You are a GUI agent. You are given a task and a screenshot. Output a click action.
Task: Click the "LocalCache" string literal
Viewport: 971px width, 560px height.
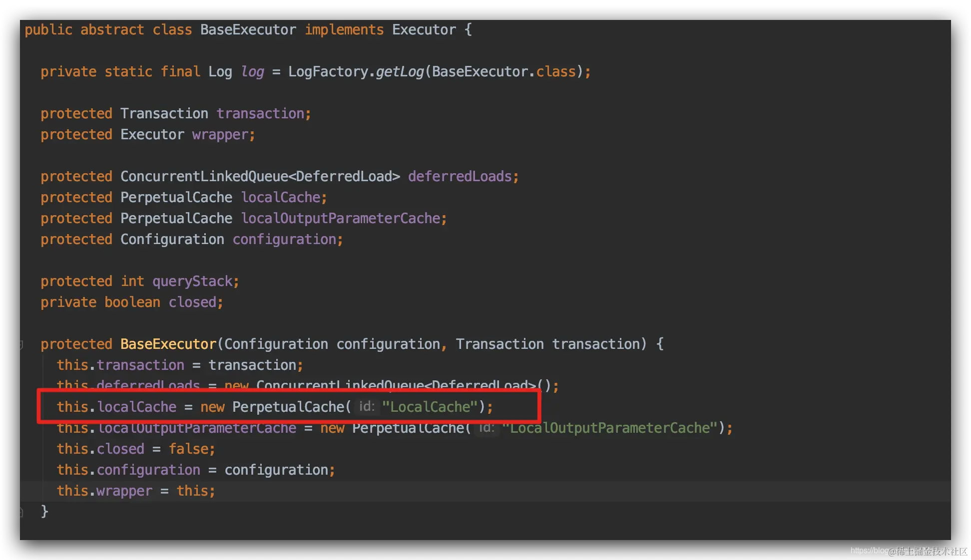430,407
